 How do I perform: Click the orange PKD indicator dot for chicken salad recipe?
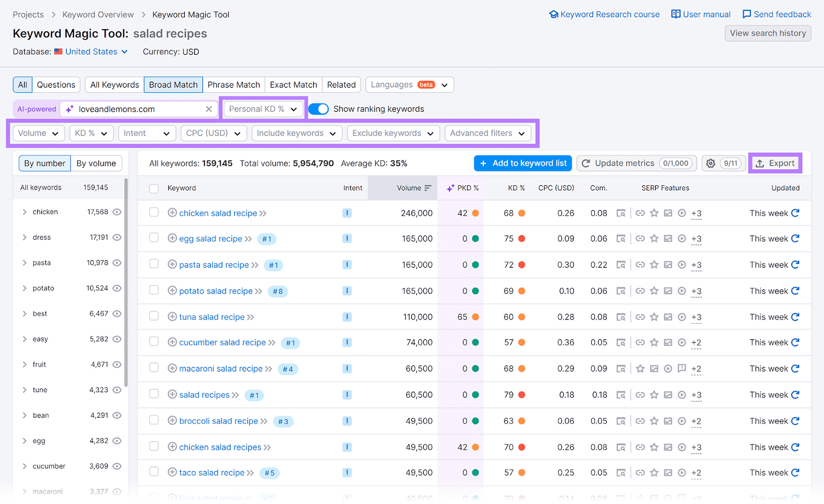475,213
